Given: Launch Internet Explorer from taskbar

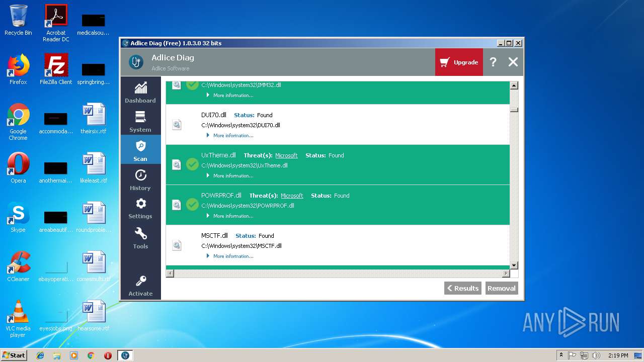Looking at the screenshot, I should click(40, 355).
